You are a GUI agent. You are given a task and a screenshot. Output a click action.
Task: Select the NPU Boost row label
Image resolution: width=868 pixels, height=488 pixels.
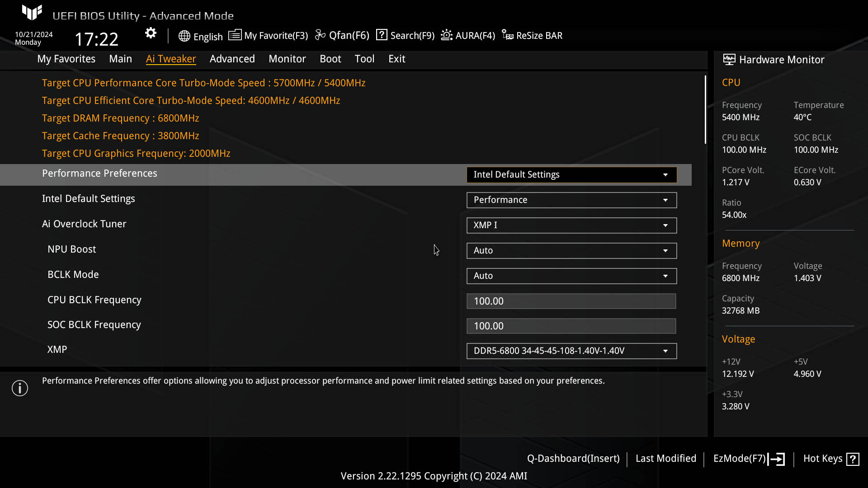72,249
